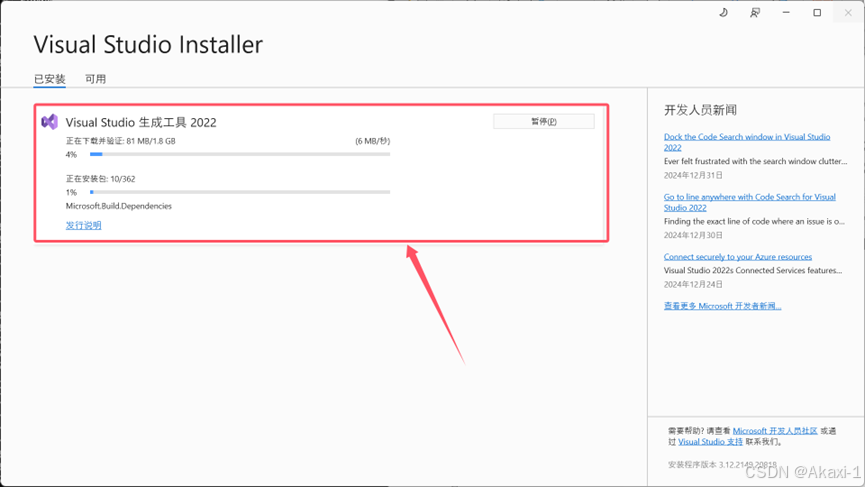865x487 pixels.
Task: Click the package install progress bar at 1%
Action: 240,192
